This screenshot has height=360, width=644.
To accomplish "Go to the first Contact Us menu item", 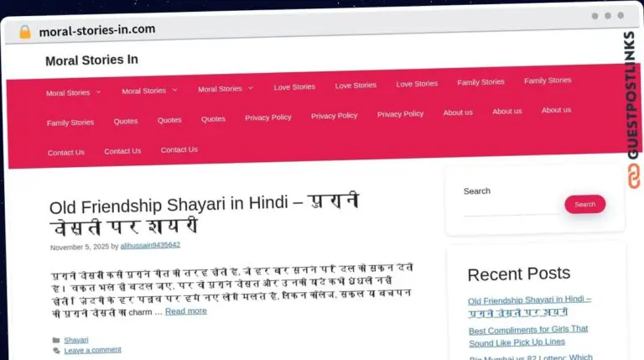I will pyautogui.click(x=65, y=153).
